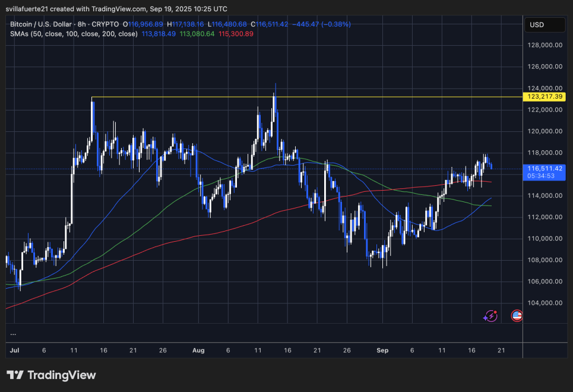
Task: Expand the "..." legend options row
Action: point(13,333)
